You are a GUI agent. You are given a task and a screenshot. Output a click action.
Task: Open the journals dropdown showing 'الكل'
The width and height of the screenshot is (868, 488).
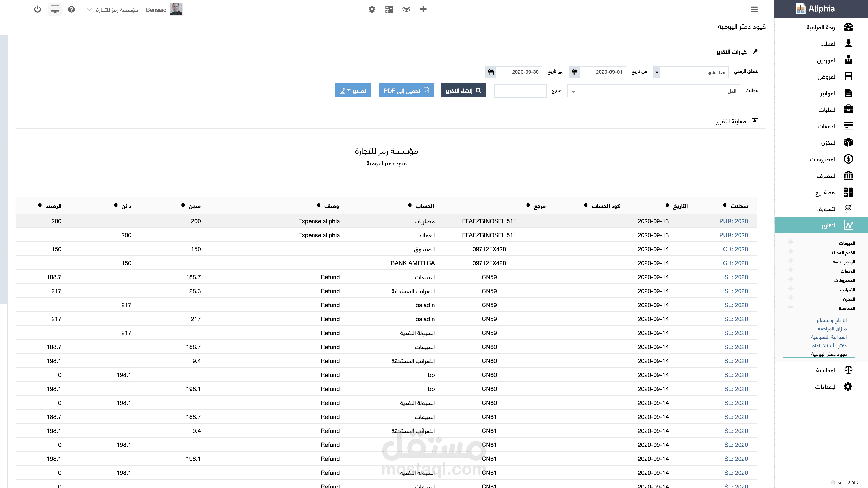coord(653,91)
